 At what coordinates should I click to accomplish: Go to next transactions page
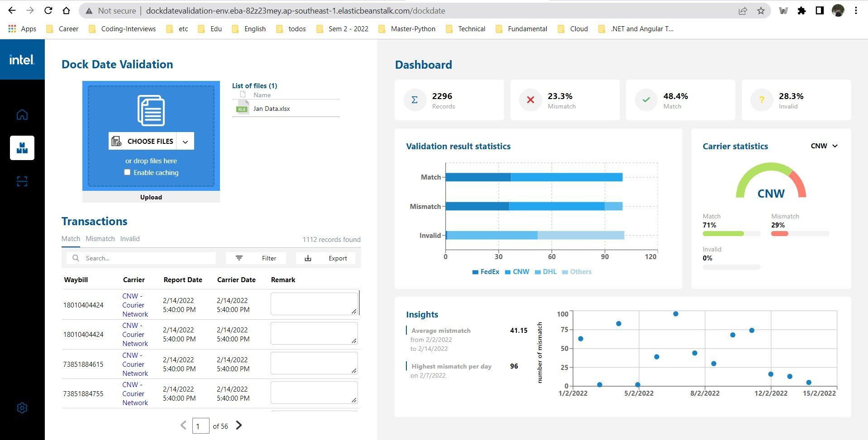239,425
